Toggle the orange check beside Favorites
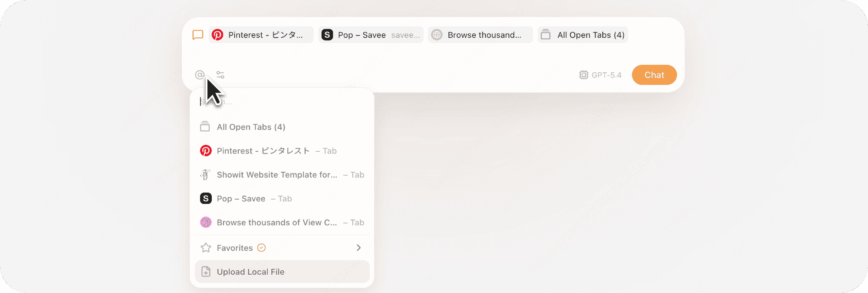 [x=261, y=248]
